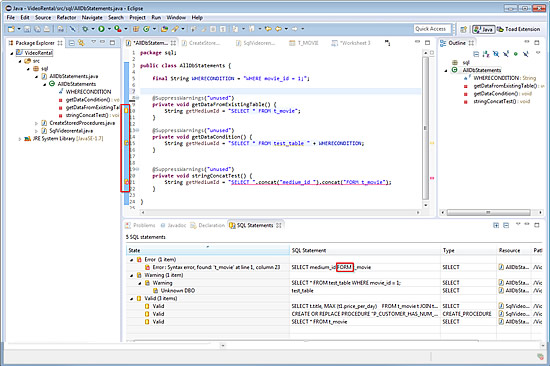Screen dimensions: 550x366
Task: Toggle Hide Fields in Outline view
Action: 496,54
